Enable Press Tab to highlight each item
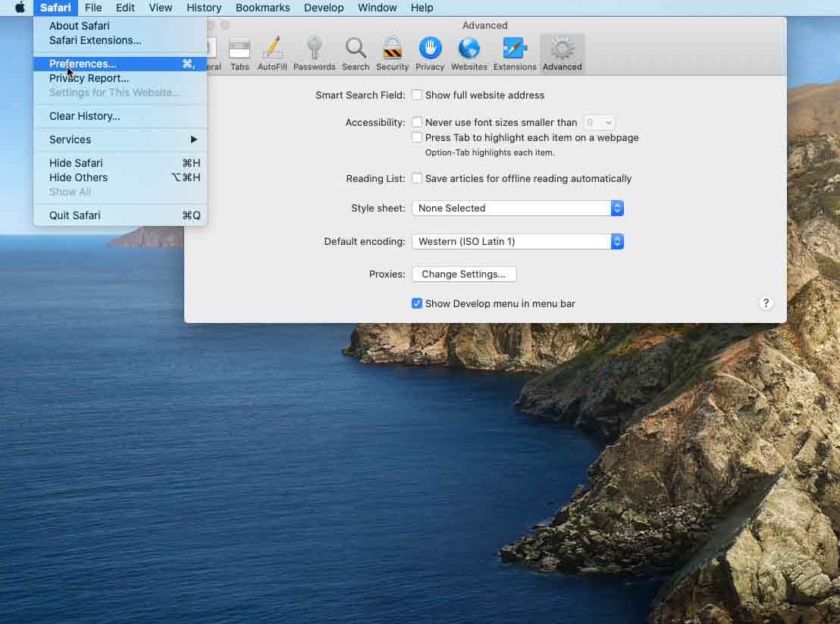This screenshot has width=840, height=624. (x=417, y=137)
